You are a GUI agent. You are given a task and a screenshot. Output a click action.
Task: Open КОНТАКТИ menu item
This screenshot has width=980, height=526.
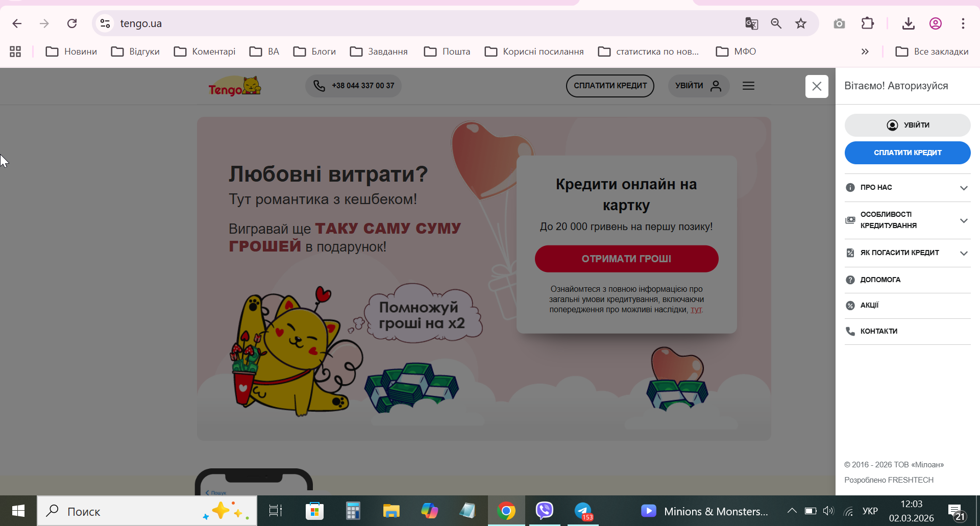[908, 331]
